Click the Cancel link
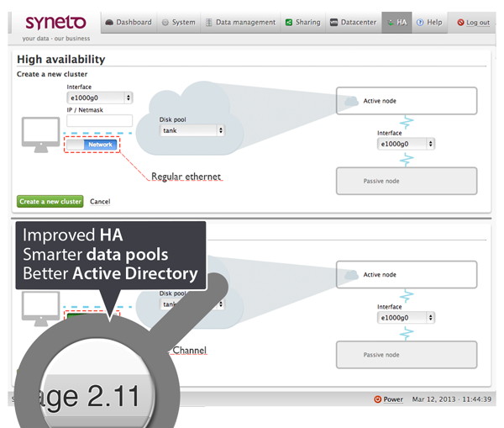 [x=100, y=202]
